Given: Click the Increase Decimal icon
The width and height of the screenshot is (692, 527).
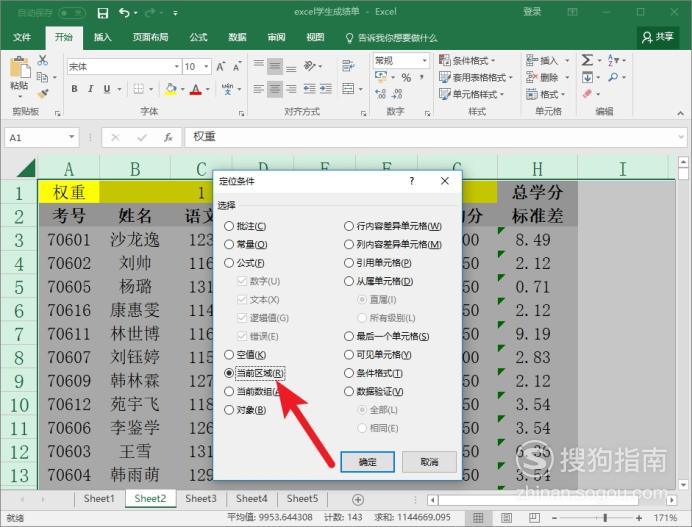Looking at the screenshot, I should point(380,93).
